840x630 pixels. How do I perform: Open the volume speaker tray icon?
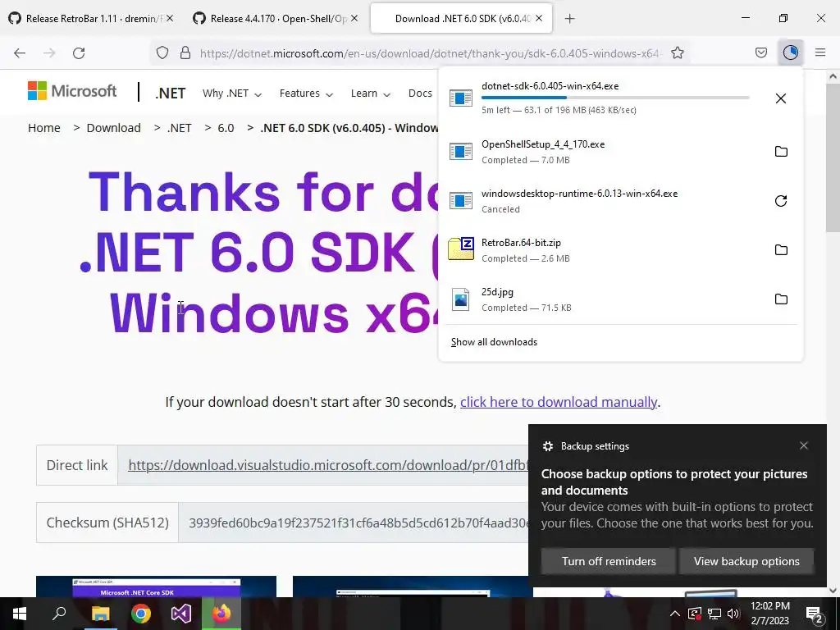tap(733, 614)
